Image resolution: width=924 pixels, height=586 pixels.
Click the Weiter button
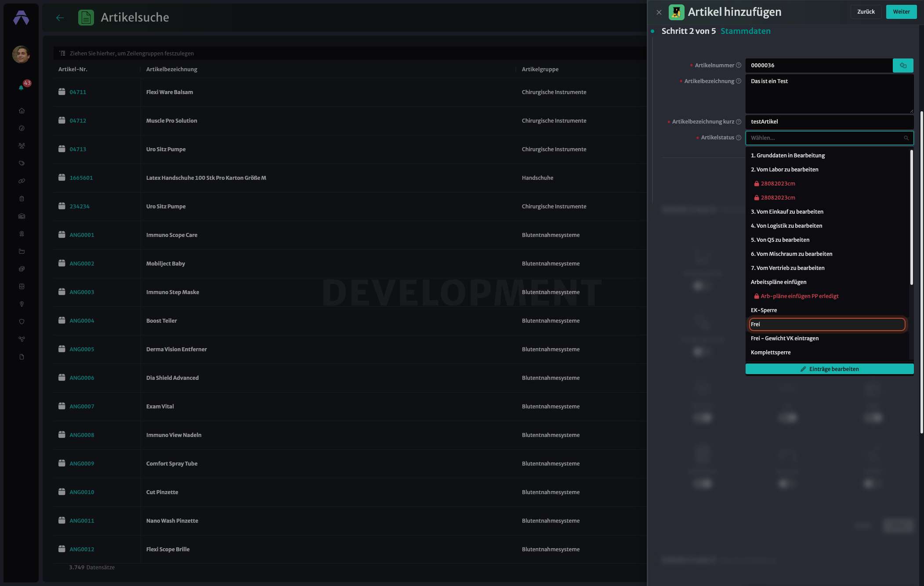901,12
